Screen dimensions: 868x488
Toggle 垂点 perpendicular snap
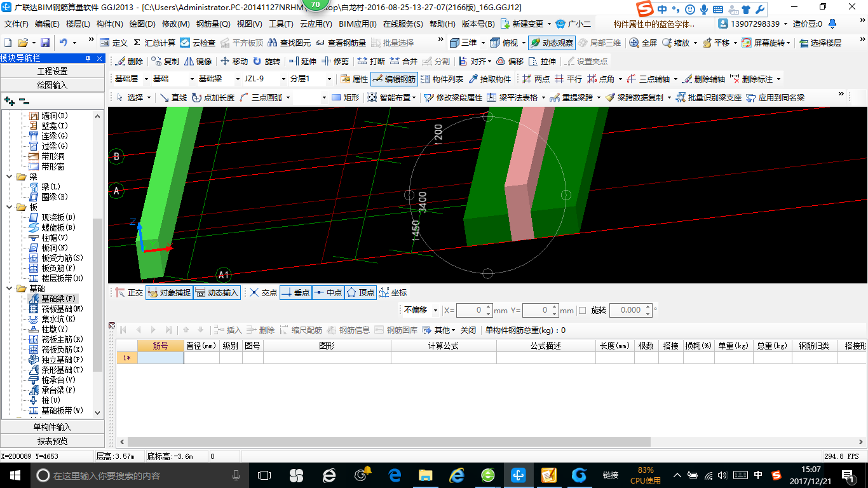pos(295,292)
